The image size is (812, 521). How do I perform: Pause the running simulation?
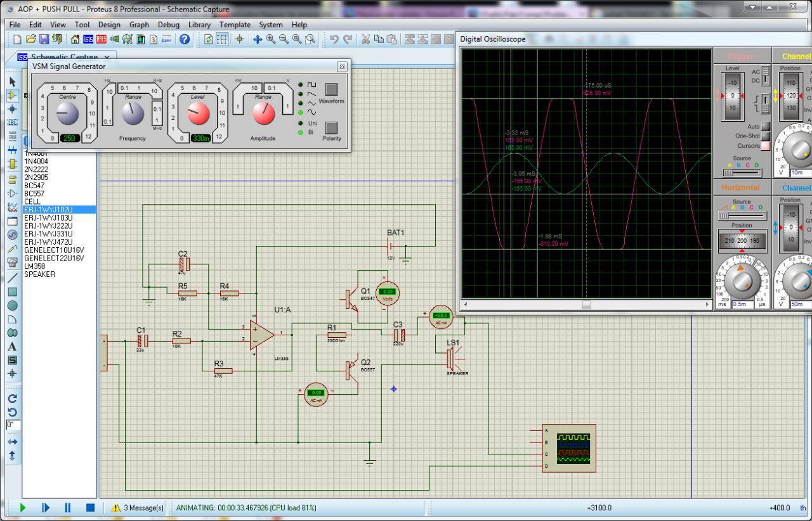pos(68,508)
